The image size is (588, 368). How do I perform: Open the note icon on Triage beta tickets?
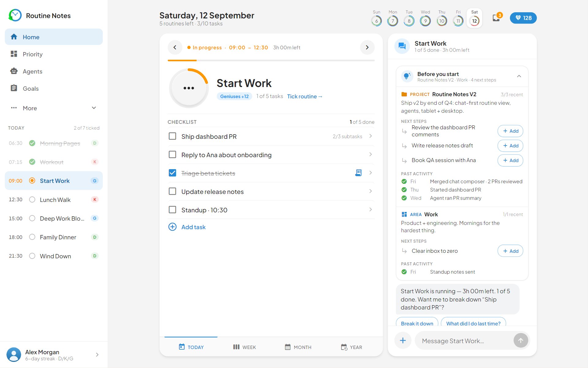click(358, 173)
